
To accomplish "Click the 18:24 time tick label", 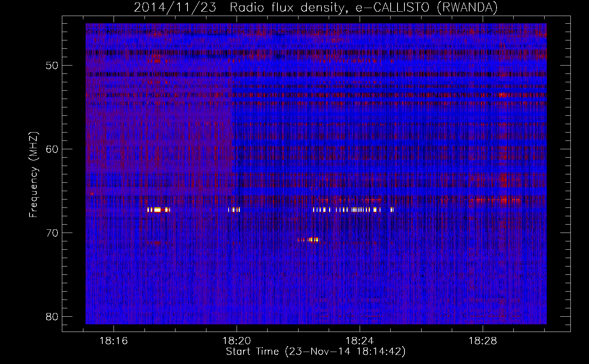I will coord(360,341).
